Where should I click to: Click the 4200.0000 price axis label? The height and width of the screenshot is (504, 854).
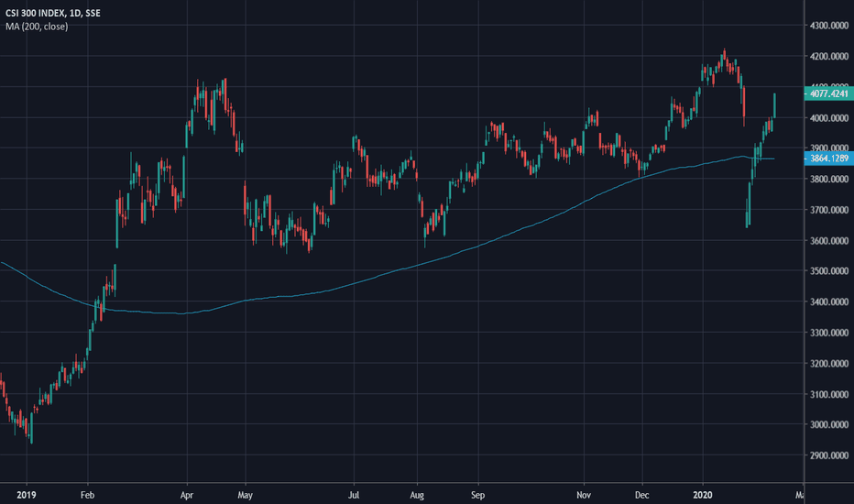coord(829,56)
